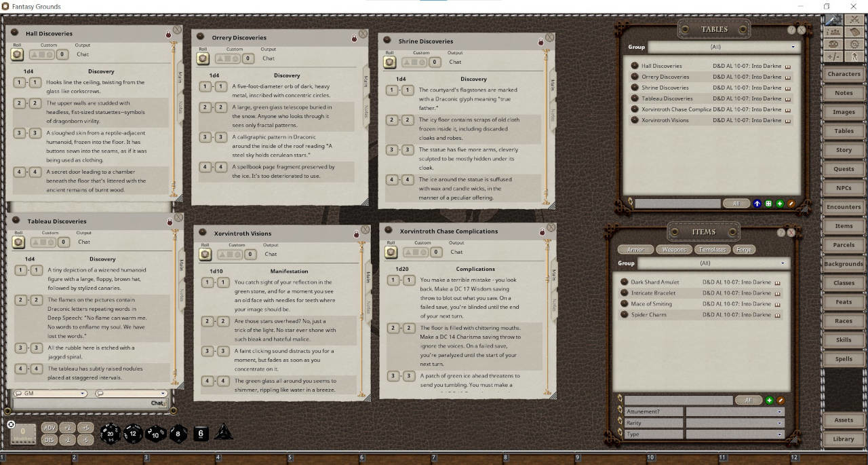Open the book icon beside Hall Discoveries entry

[788, 66]
